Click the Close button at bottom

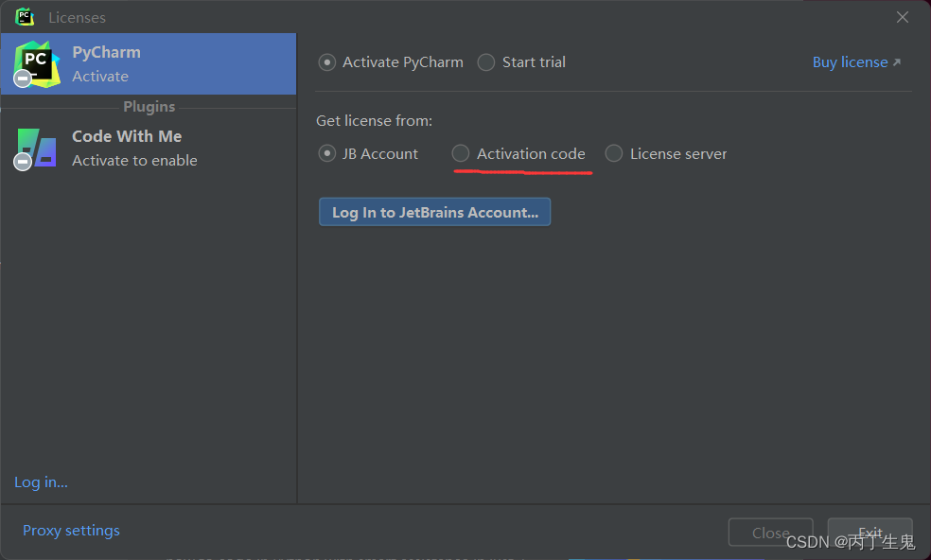click(x=770, y=532)
